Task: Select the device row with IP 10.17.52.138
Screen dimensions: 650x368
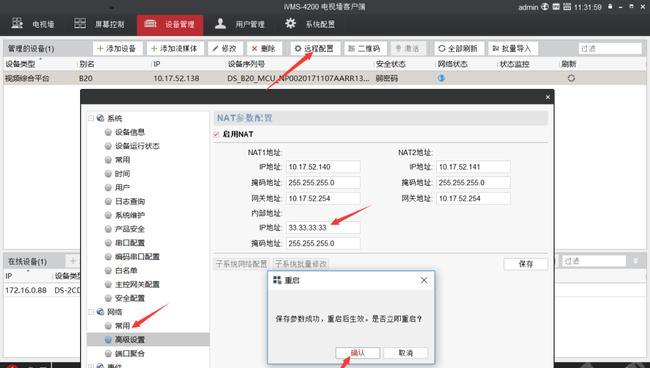Action: click(325, 78)
